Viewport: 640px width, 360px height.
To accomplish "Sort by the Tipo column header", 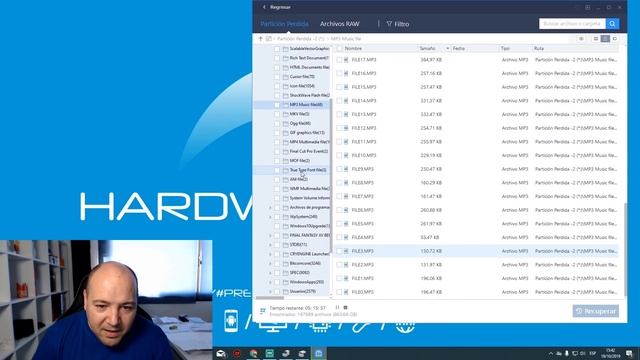I will [505, 49].
